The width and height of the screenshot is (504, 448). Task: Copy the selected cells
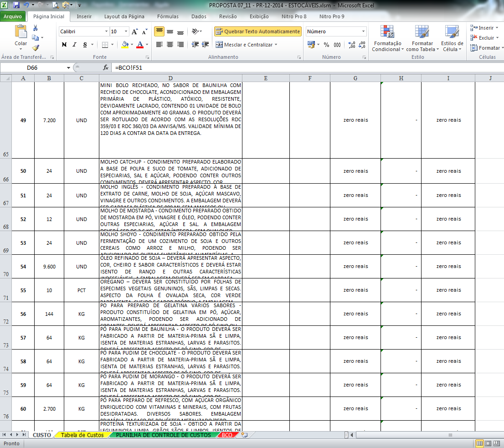coord(36,38)
